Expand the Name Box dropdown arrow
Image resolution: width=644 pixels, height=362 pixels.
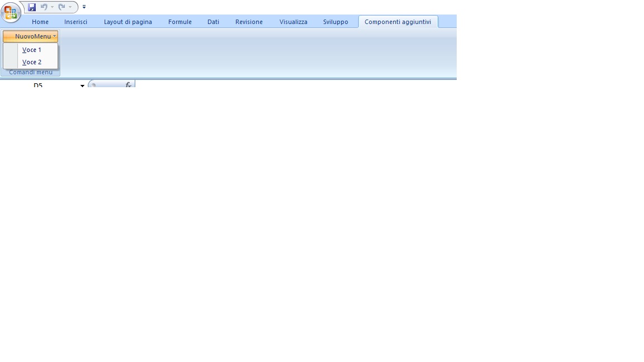tap(82, 85)
